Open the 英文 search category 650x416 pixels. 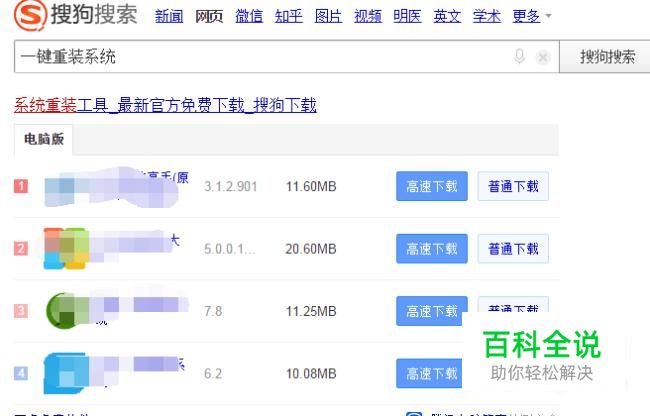[447, 16]
